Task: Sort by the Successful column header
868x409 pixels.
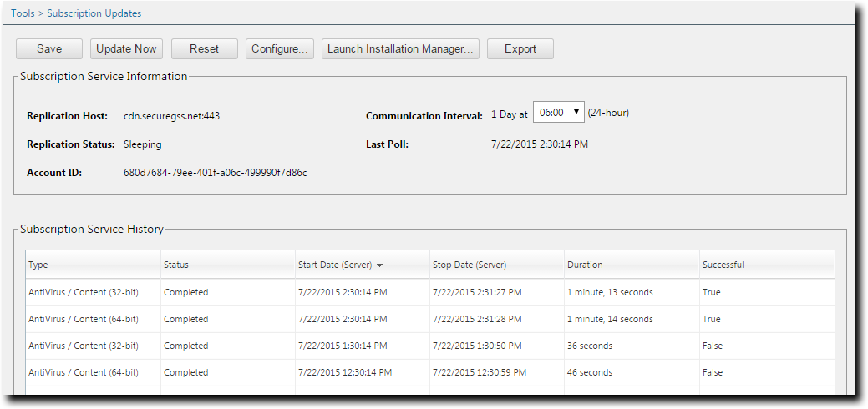Action: click(723, 265)
